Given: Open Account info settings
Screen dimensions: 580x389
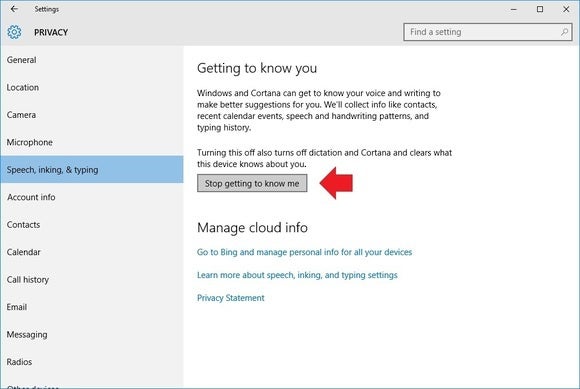Looking at the screenshot, I should point(92,197).
